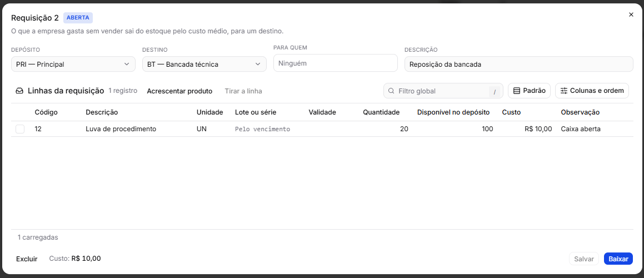Click Tirar a linha
The image size is (644, 278).
243,91
